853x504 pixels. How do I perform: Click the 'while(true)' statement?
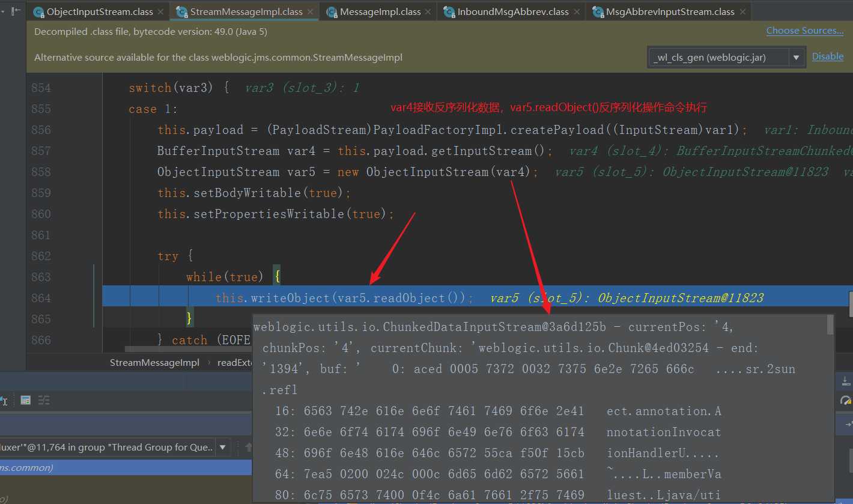[225, 277]
